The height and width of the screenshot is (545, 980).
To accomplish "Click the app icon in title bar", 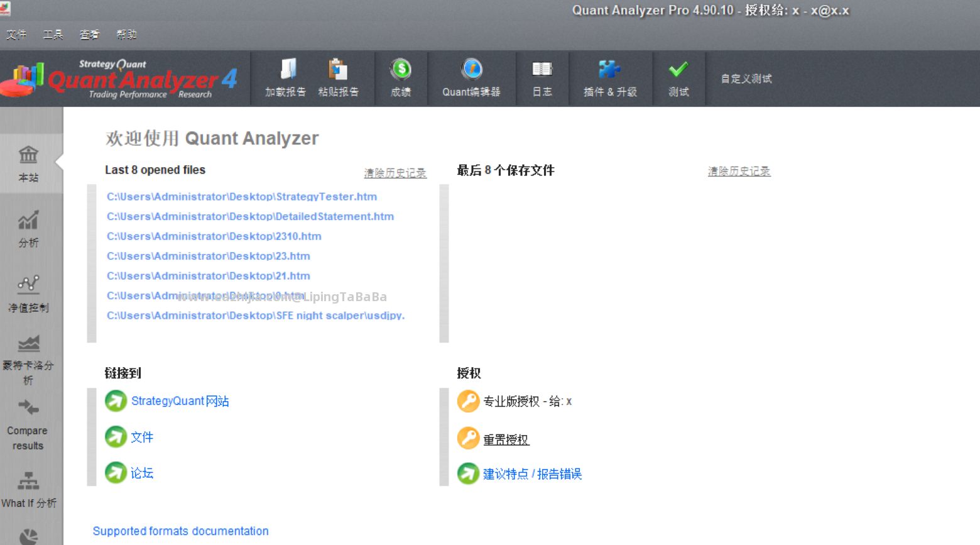I will coord(5,8).
